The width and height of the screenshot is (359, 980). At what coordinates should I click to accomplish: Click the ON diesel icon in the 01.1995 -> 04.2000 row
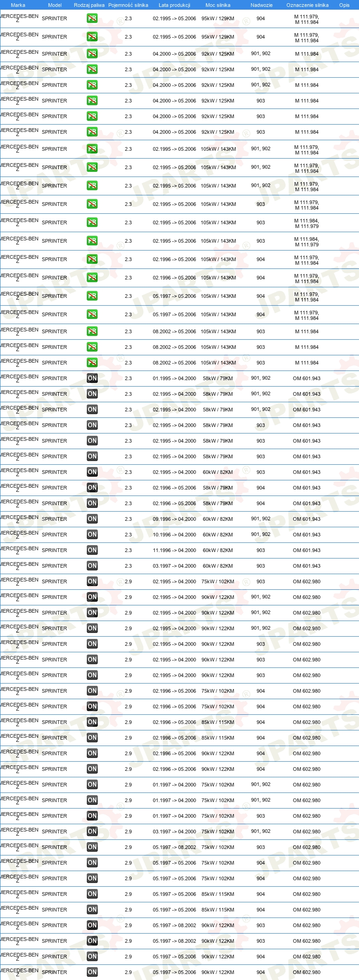coord(92,378)
